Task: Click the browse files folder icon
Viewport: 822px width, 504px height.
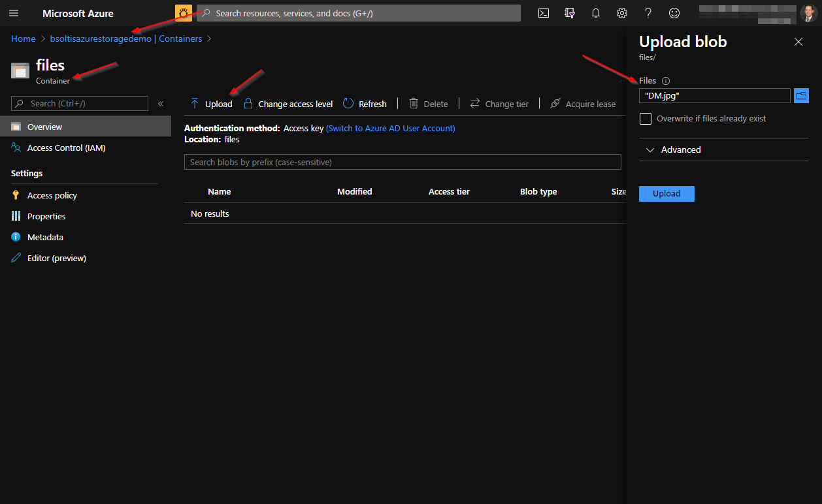Action: [x=801, y=96]
